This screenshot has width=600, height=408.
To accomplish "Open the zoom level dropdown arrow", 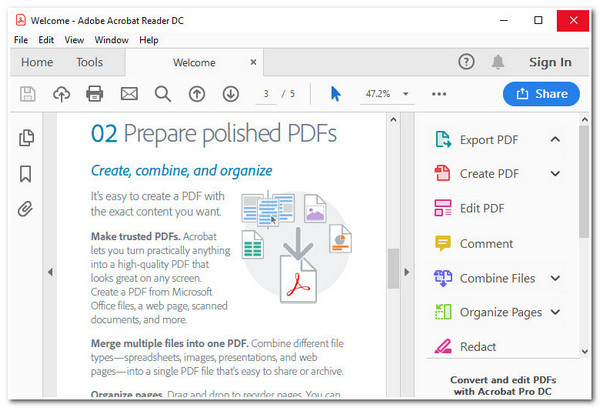I will (406, 94).
